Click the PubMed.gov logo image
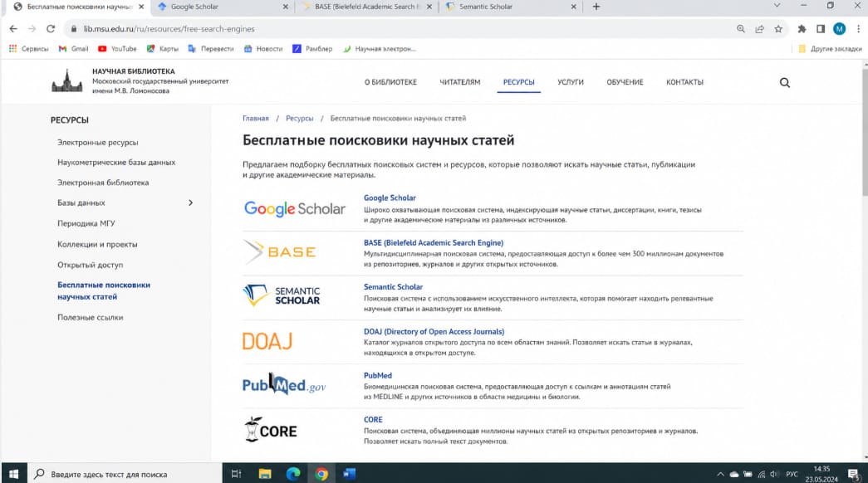The height and width of the screenshot is (483, 868). pyautogui.click(x=284, y=384)
